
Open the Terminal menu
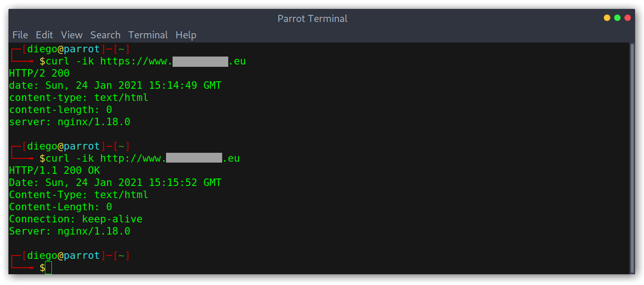[x=148, y=35]
